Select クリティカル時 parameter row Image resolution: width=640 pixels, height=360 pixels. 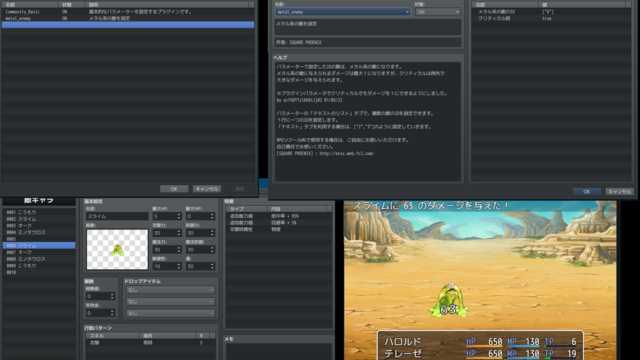point(551,18)
